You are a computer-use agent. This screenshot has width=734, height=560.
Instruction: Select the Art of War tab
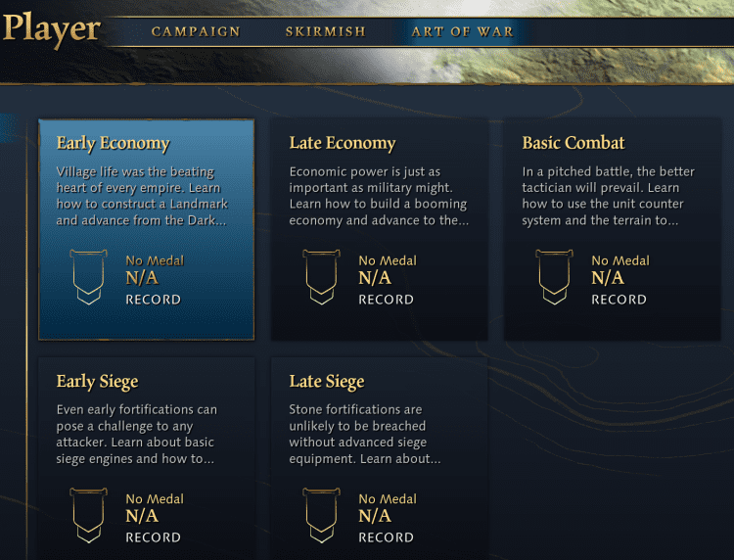[x=463, y=31]
